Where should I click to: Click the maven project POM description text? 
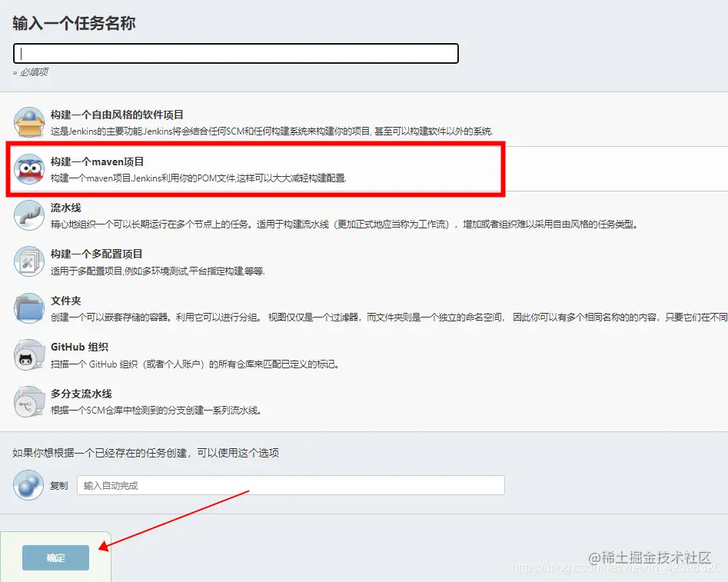click(198, 178)
